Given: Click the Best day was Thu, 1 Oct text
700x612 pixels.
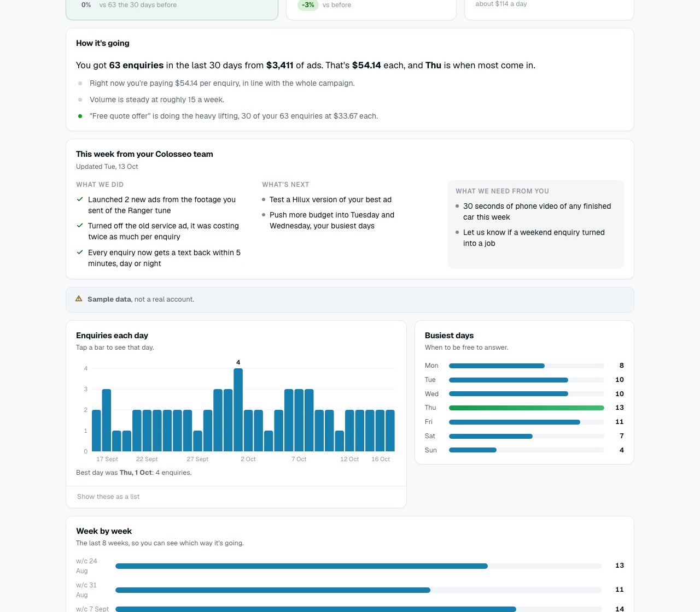Looking at the screenshot, I should [x=134, y=473].
